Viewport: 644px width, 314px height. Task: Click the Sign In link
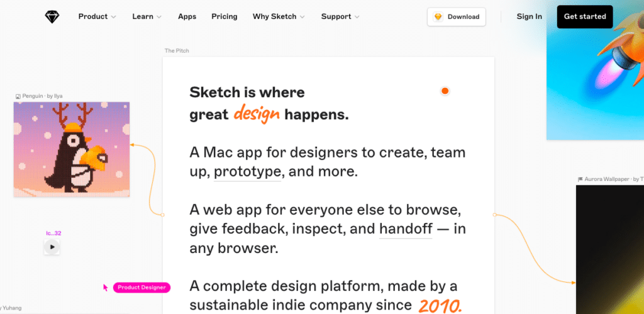pos(529,17)
